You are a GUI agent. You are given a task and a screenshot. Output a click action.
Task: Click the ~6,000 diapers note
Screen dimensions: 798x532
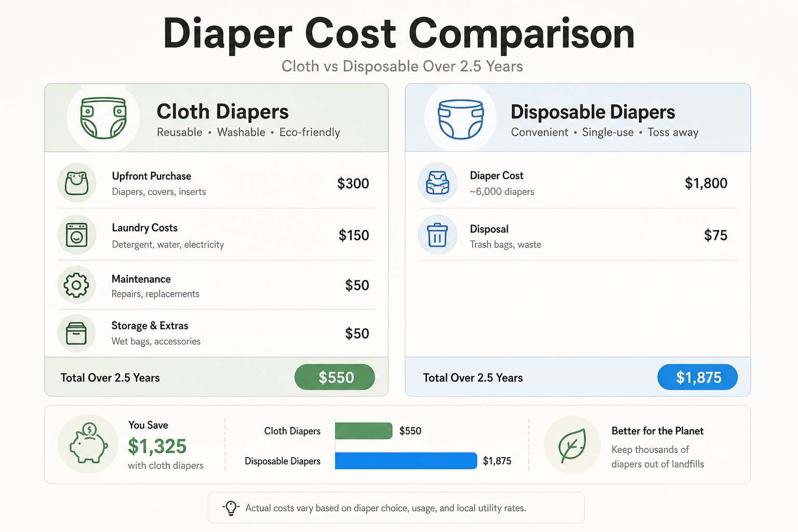click(x=502, y=192)
